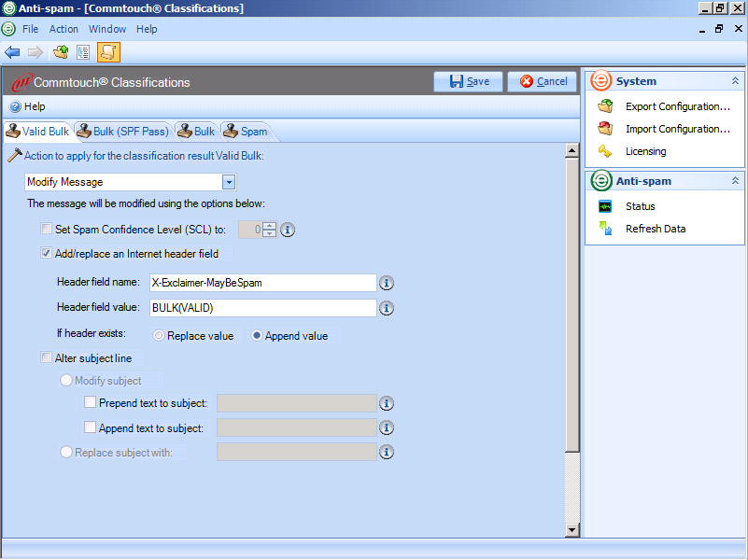Image resolution: width=748 pixels, height=560 pixels.
Task: Select Replace subject with radio button
Action: 65,452
